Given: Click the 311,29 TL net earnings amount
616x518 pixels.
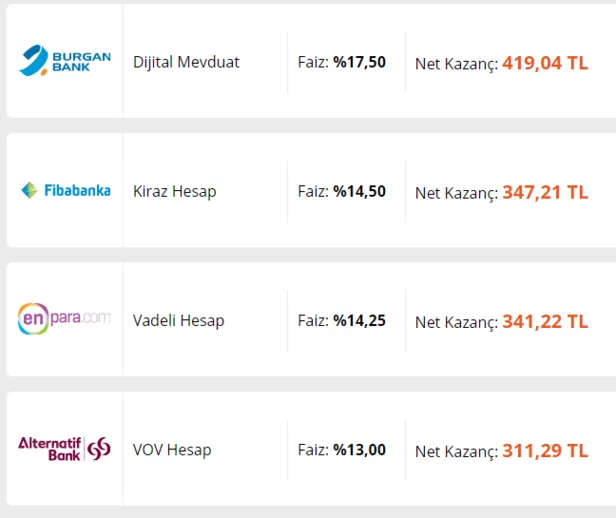Looking at the screenshot, I should point(545,451).
